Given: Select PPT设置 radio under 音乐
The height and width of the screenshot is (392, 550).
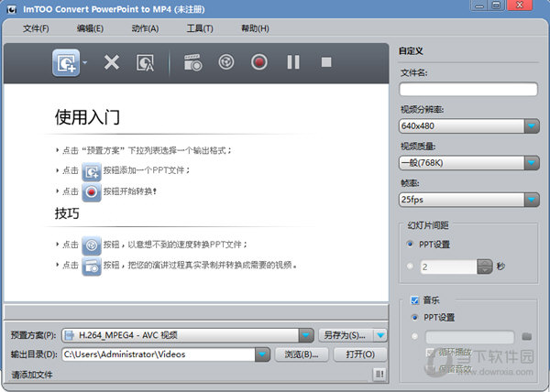Looking at the screenshot, I should [x=415, y=318].
